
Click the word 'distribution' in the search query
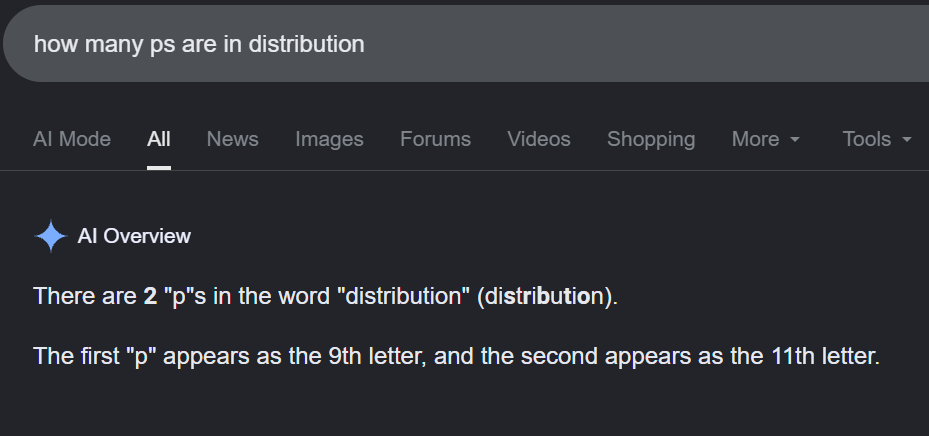[x=306, y=44]
